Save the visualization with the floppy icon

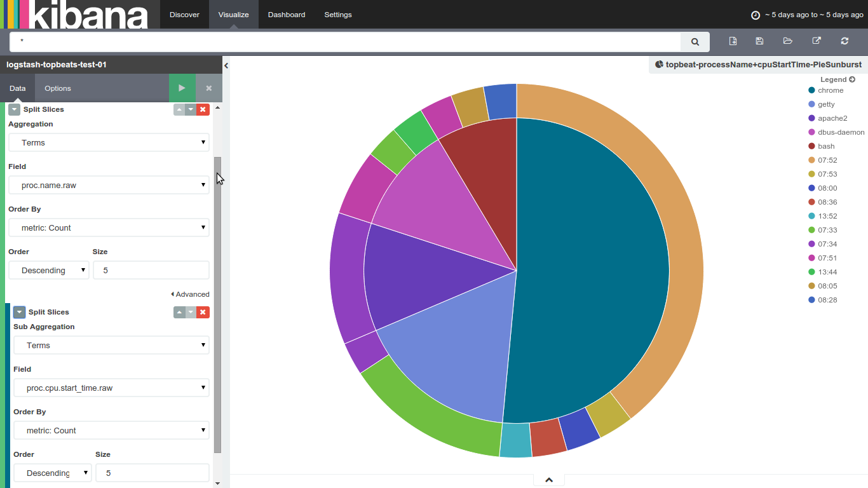click(759, 41)
